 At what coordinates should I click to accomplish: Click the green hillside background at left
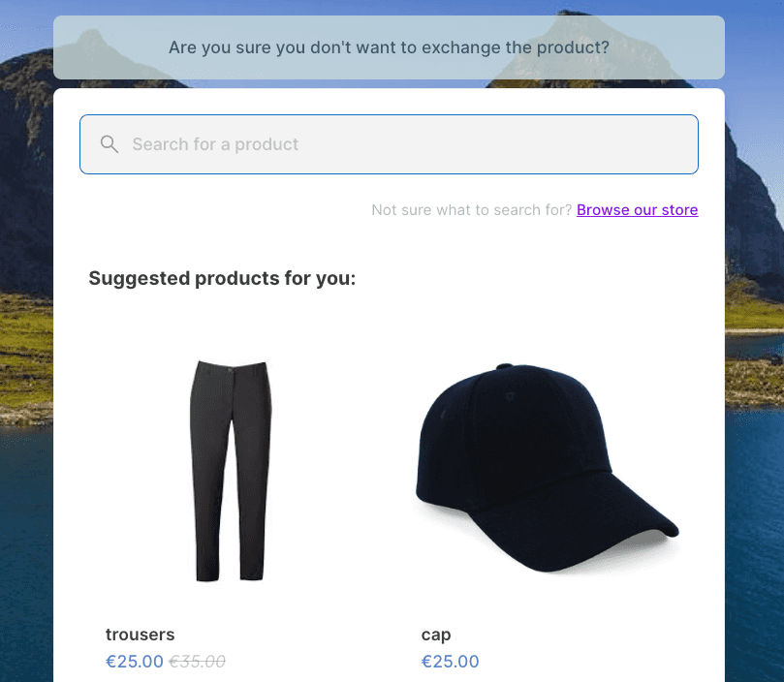pos(25,350)
